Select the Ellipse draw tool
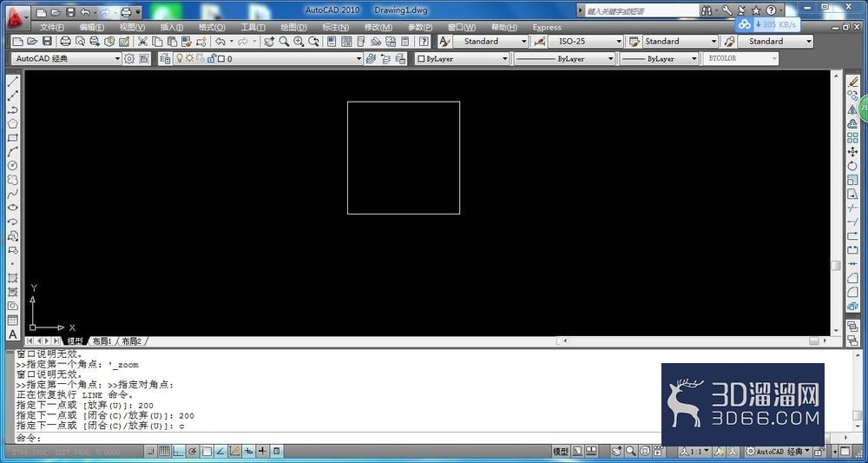The width and height of the screenshot is (868, 463). point(12,208)
